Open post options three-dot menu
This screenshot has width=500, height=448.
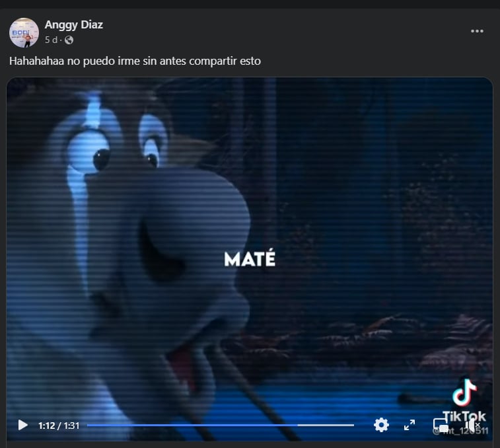(x=477, y=31)
